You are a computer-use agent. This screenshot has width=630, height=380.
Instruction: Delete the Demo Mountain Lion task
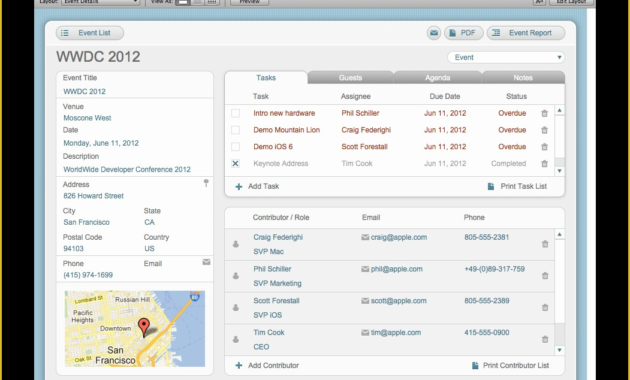544,130
